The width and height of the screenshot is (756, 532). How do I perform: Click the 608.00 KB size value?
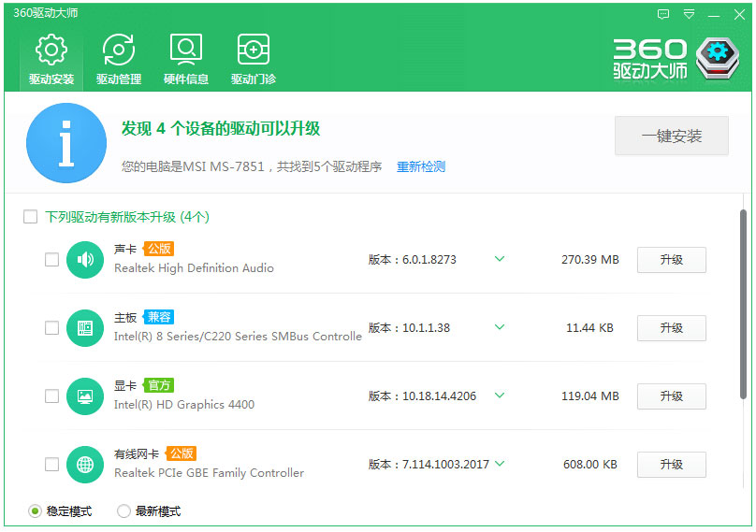tap(590, 465)
